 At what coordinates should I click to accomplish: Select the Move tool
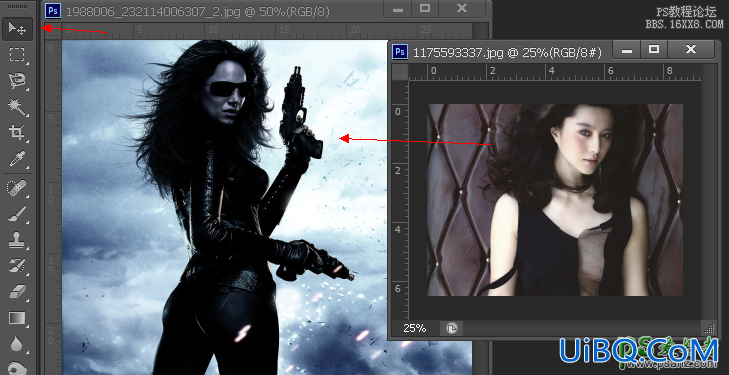[x=18, y=29]
